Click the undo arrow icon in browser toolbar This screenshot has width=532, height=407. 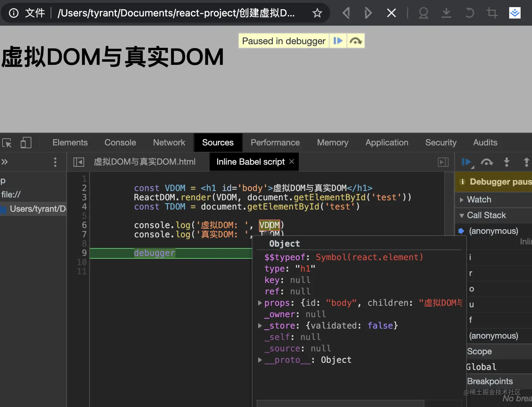click(x=470, y=13)
